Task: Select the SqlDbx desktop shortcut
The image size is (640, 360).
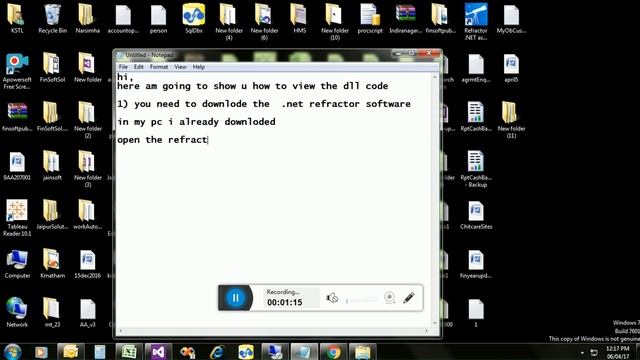Action: pos(194,19)
